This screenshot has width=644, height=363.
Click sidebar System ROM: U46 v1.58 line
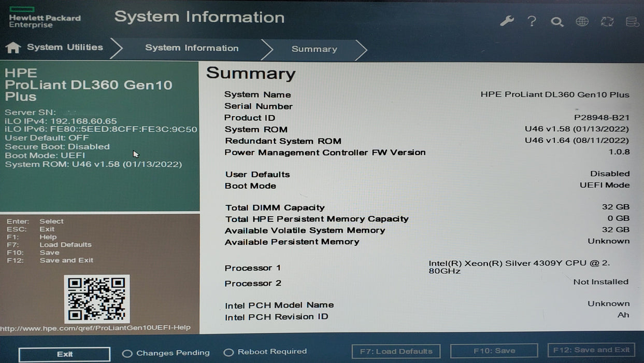coord(93,164)
